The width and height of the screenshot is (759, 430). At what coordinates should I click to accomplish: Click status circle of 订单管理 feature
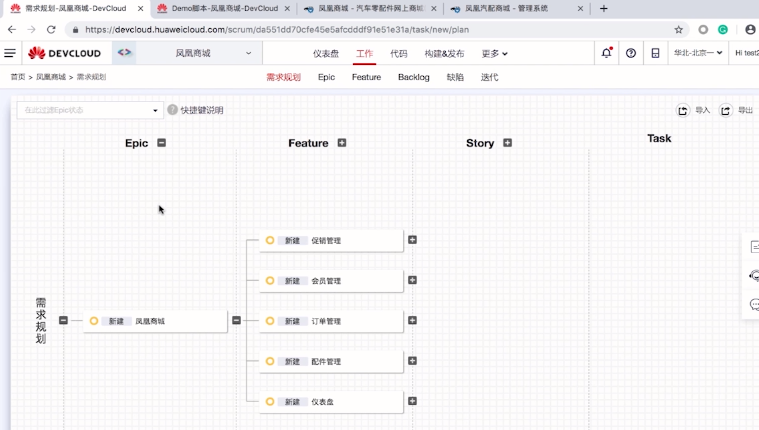pyautogui.click(x=270, y=321)
